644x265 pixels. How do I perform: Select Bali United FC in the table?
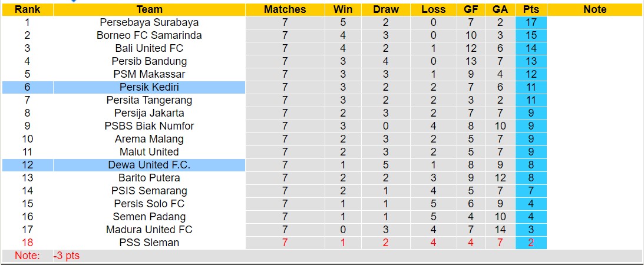pos(149,48)
